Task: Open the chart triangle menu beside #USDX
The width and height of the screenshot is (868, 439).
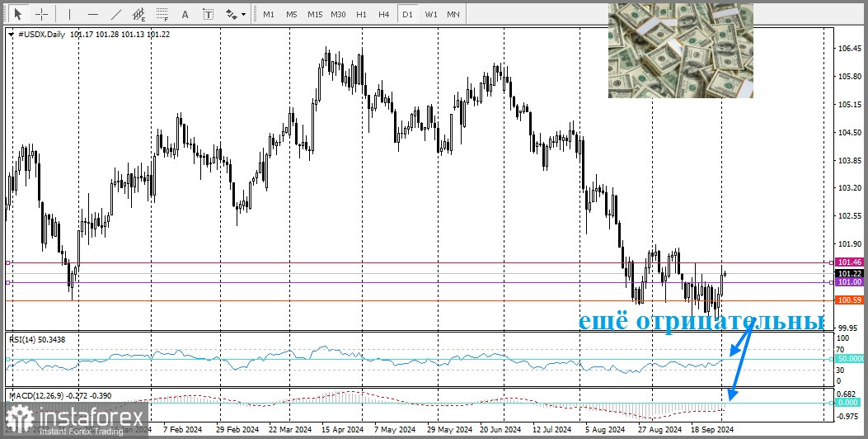Action: click(12, 35)
